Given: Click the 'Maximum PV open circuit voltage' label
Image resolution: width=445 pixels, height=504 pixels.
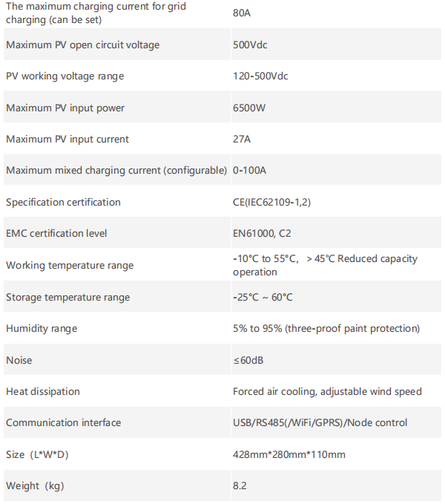Looking at the screenshot, I should [82, 45].
